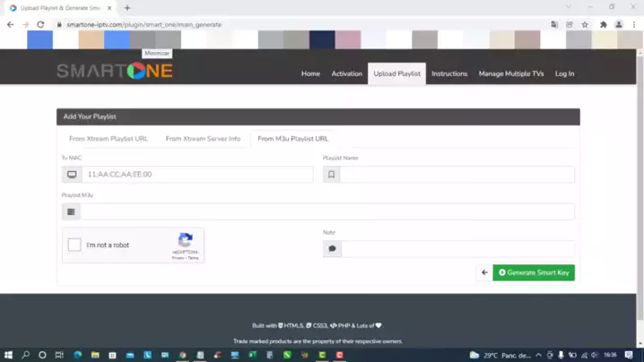
Task: Reload the page with the refresh icon
Action: pos(40,24)
